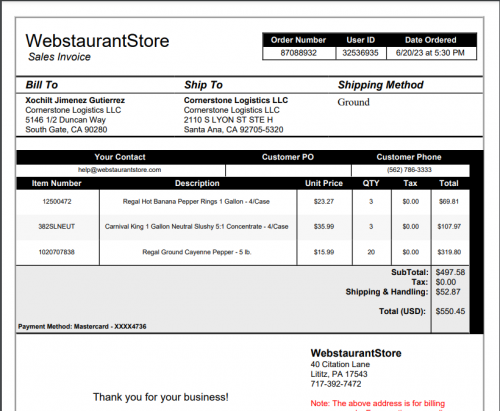The height and width of the screenshot is (411, 500).
Task: Select the Date Ordered 6/20/23 cell
Action: (x=430, y=53)
